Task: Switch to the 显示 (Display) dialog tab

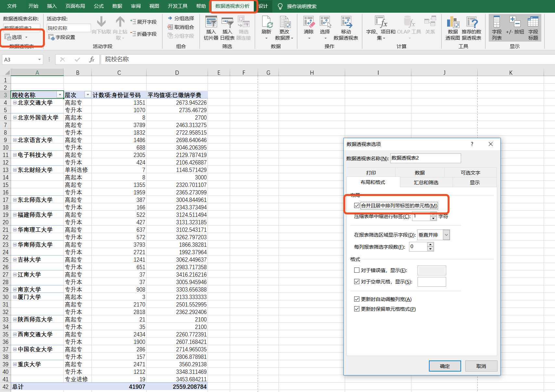Action: pos(474,182)
